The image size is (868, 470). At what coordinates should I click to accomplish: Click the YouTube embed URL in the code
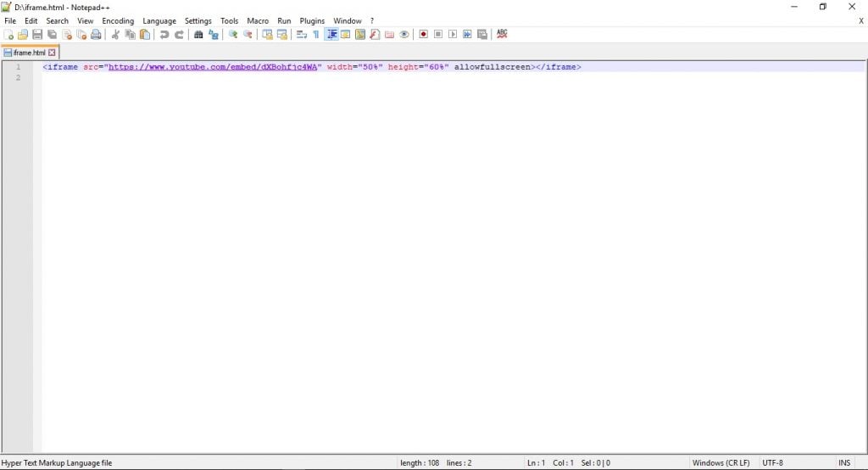213,67
